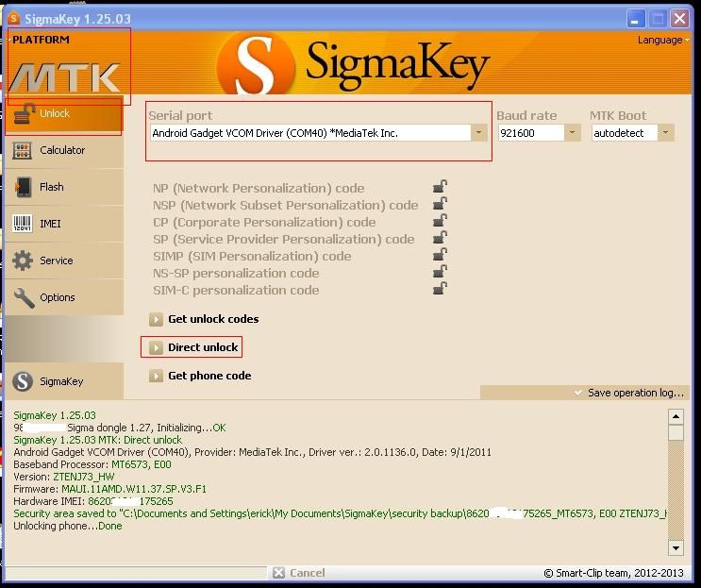Click log line with Firmware MAUI.11AMD.W11.37.SP.V3.F1
The image size is (701, 588).
click(110, 489)
